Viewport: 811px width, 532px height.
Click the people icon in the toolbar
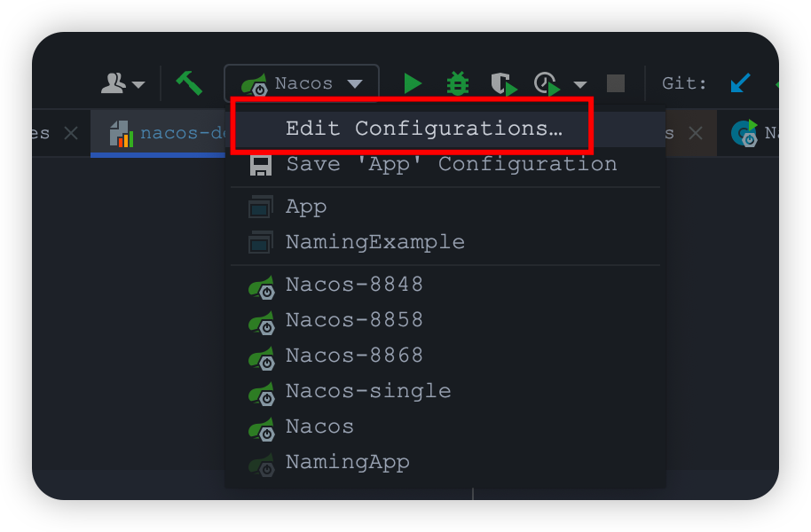click(114, 83)
